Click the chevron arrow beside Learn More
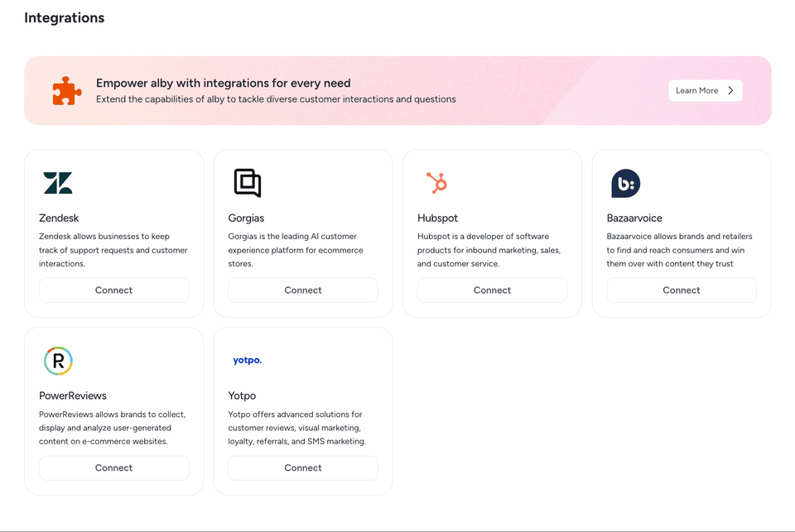Image resolution: width=795 pixels, height=532 pixels. pyautogui.click(x=730, y=91)
